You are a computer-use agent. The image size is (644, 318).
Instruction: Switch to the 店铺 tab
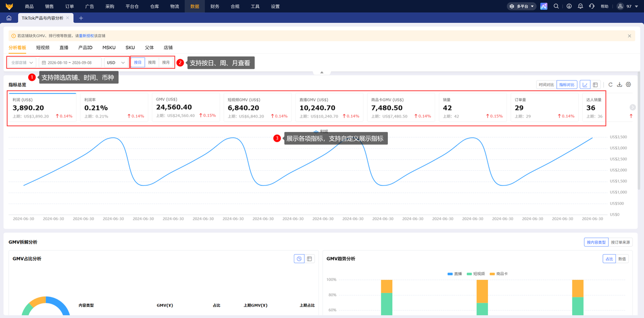click(x=168, y=47)
